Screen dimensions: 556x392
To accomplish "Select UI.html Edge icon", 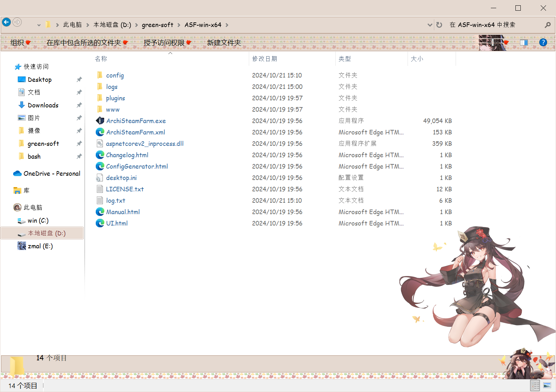I will (x=100, y=223).
